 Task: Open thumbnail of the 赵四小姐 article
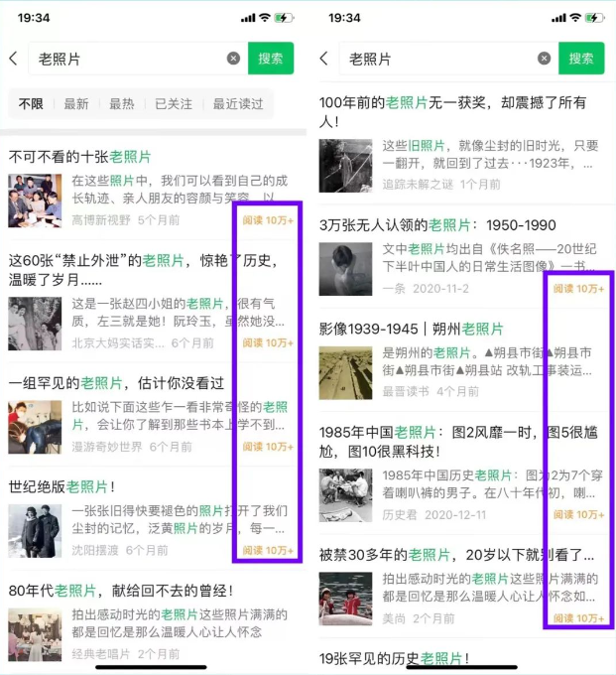(x=35, y=324)
